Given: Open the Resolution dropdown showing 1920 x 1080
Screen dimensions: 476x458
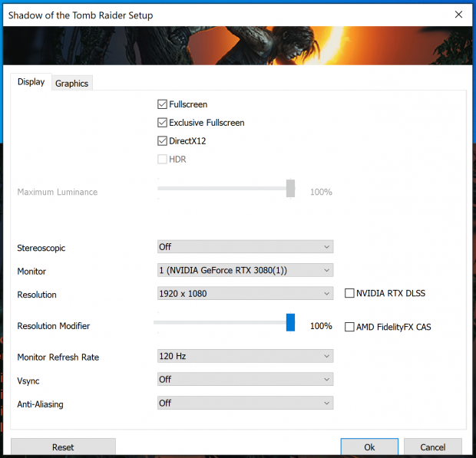Looking at the screenshot, I should point(245,293).
